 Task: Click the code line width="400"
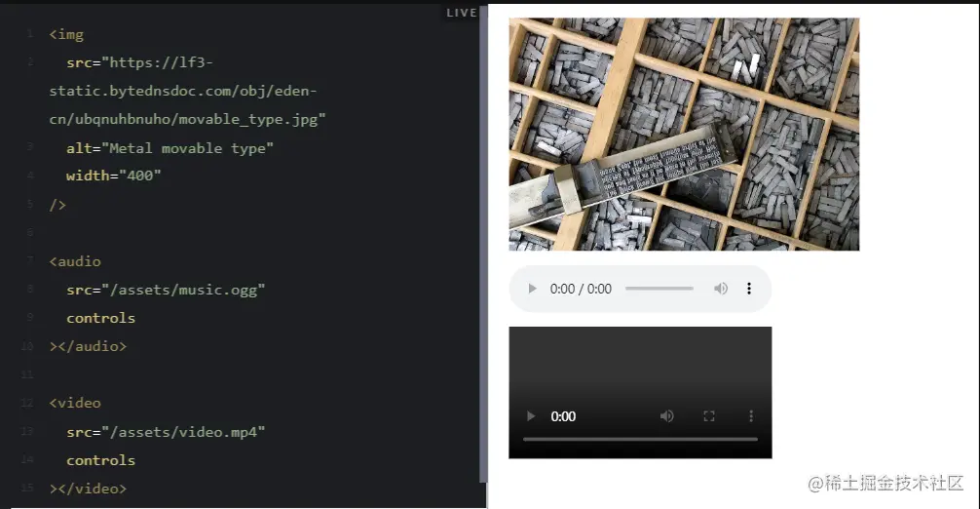click(x=114, y=176)
